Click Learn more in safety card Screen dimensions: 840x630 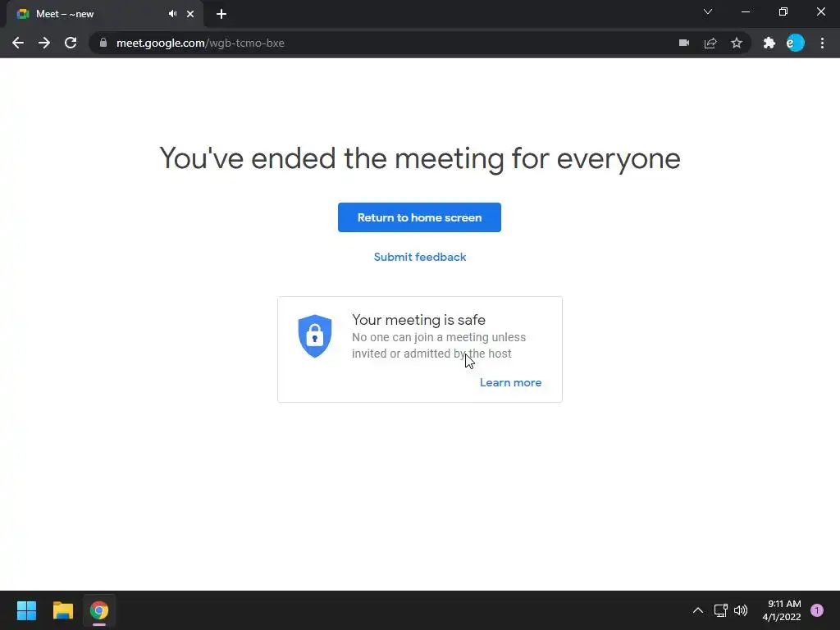point(510,382)
